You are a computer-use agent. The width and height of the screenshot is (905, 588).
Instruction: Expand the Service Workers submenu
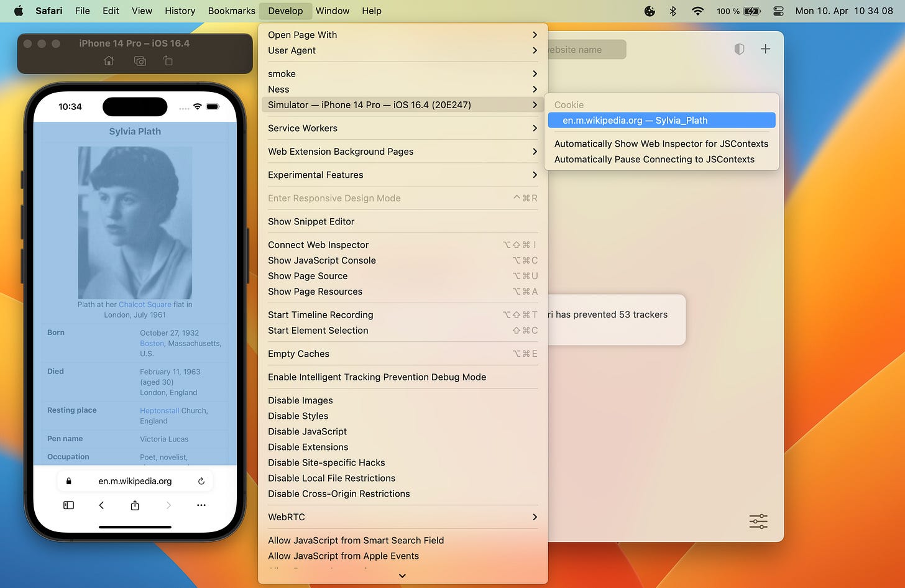[403, 128]
